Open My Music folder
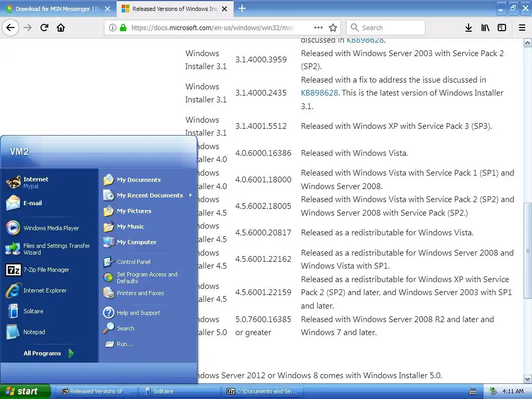The image size is (532, 399). pos(148,227)
